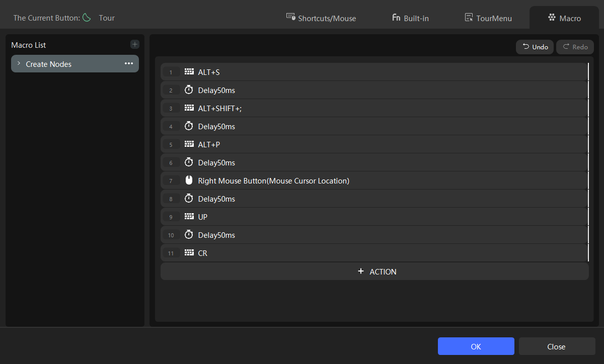Switch to the Shortcuts/Mouse tab
604x364 pixels.
321,18
